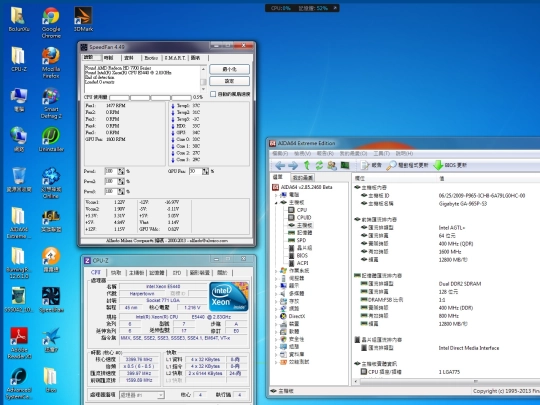The width and height of the screenshot is (540, 405).
Task: Adjust SpeedFan Pwm1 spinner arrows
Action: (x=121, y=171)
